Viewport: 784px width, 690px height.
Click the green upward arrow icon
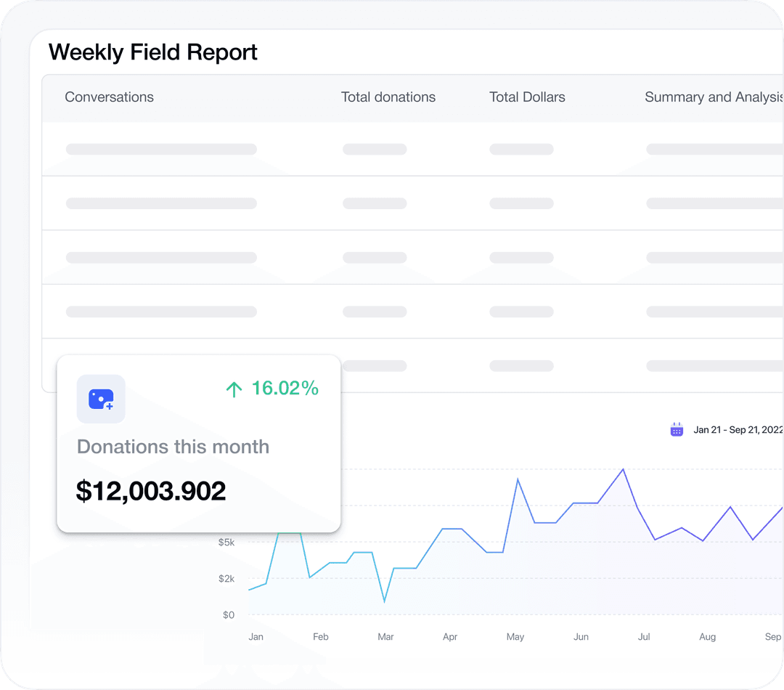click(234, 390)
